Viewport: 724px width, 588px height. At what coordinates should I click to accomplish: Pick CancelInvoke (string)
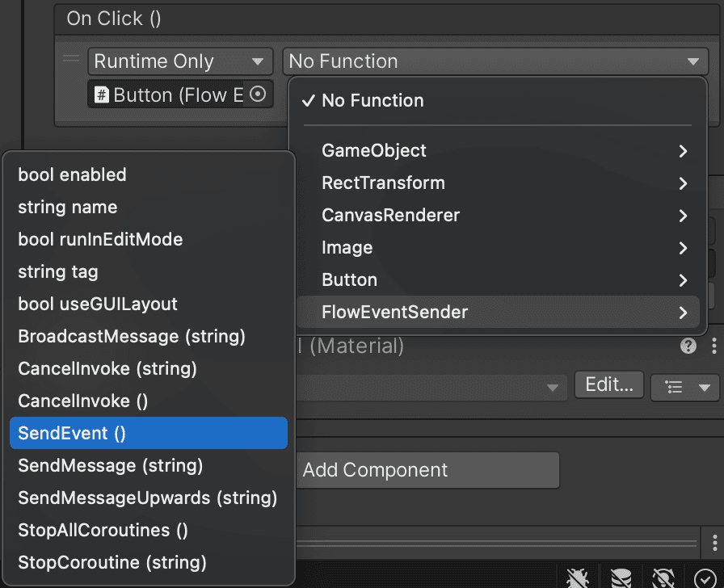149,369
